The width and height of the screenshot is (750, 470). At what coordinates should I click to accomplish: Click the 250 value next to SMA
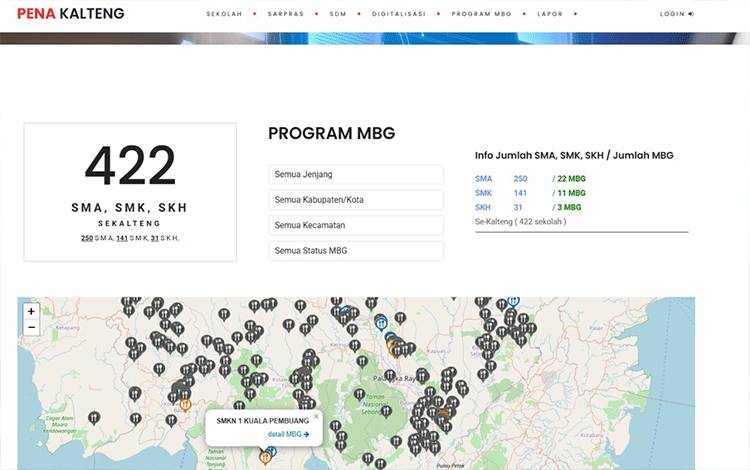[520, 179]
